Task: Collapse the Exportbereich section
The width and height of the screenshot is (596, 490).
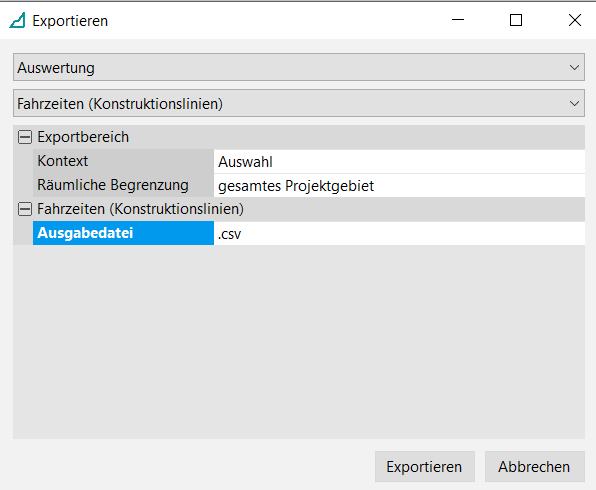Action: [x=25, y=137]
